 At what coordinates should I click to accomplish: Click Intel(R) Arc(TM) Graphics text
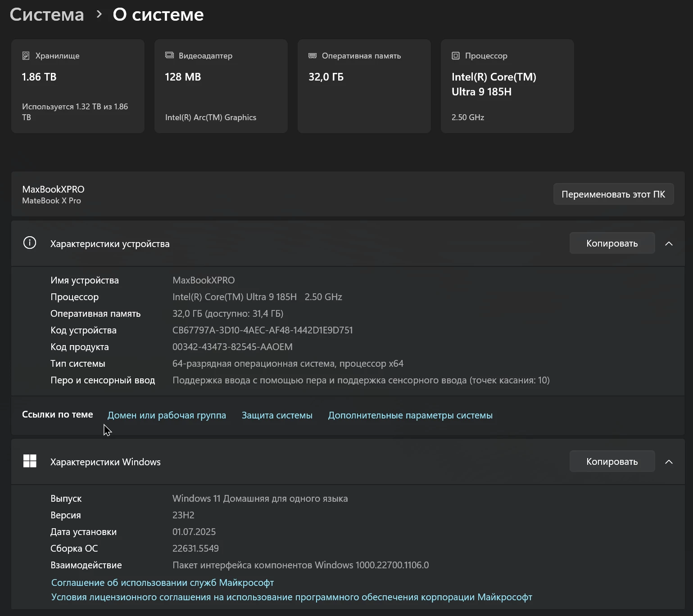point(211,117)
